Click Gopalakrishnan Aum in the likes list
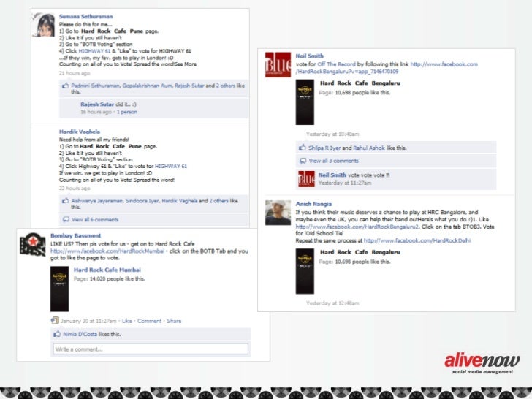Viewport: 532px width, 399px height. pyautogui.click(x=148, y=85)
